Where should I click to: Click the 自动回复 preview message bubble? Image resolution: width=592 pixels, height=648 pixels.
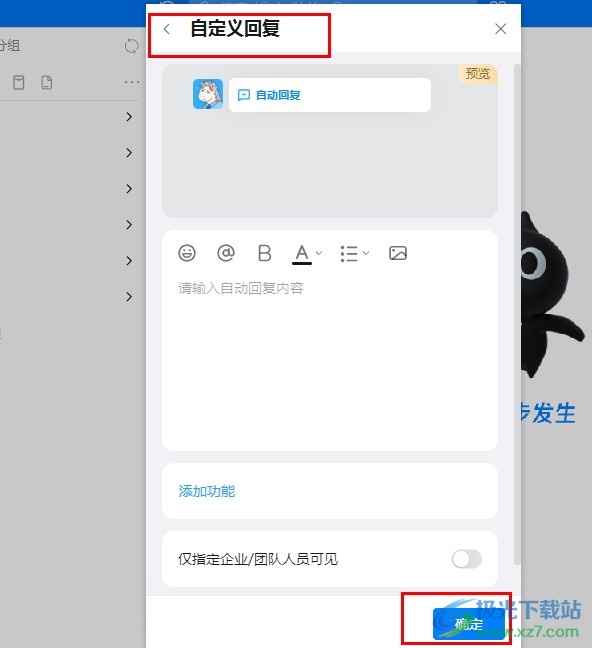(x=330, y=95)
